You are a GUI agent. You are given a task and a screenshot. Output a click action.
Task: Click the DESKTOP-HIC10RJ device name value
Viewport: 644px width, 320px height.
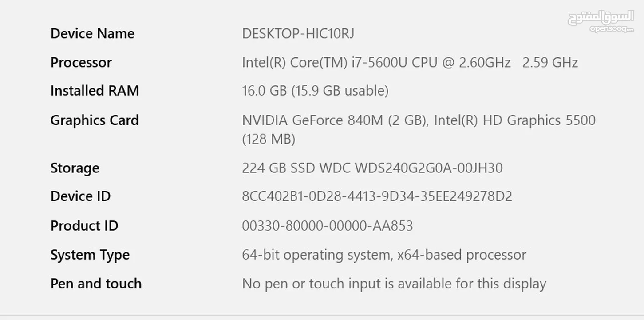click(298, 34)
